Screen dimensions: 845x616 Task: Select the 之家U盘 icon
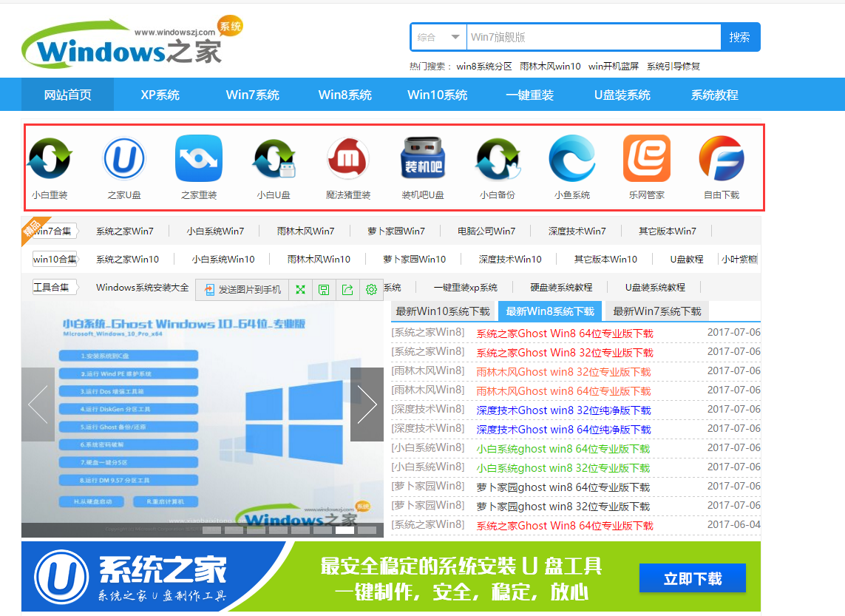(x=123, y=158)
